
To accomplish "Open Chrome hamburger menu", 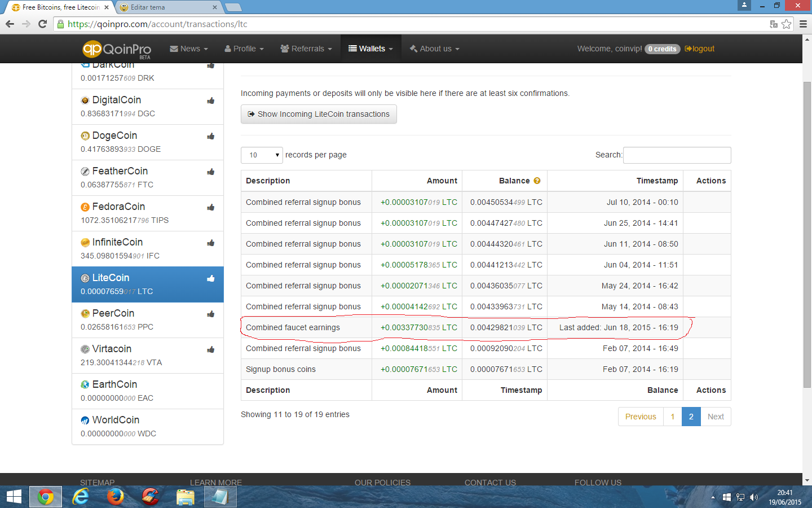I will click(x=803, y=24).
